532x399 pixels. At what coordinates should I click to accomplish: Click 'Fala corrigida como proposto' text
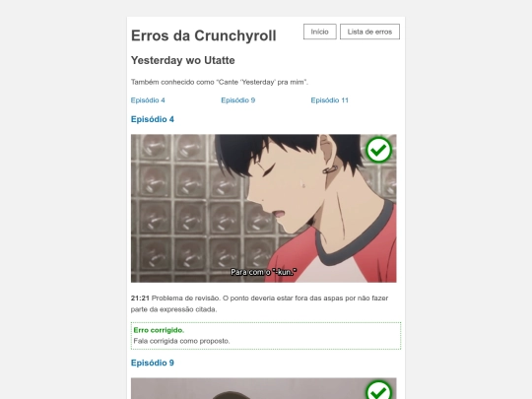tap(181, 341)
